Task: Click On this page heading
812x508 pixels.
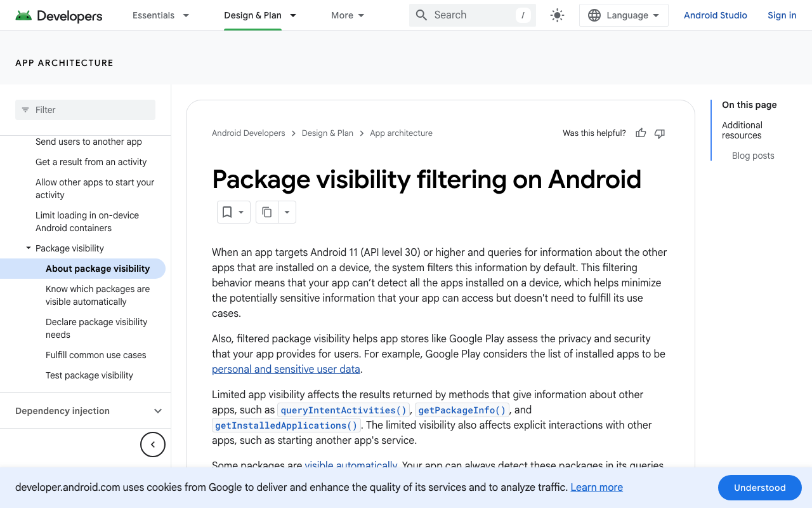Action: 749,105
